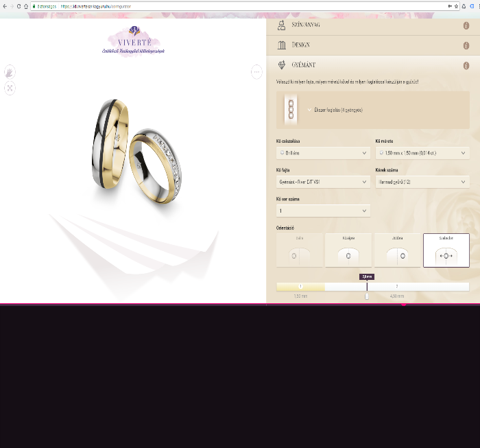
Task: Open the 'Kő mérete' dropdown
Action: tap(422, 153)
